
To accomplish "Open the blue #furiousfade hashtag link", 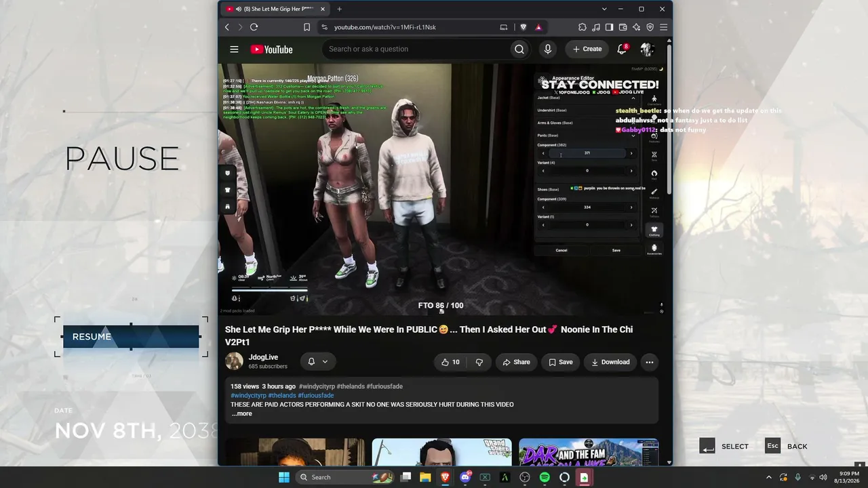I will point(316,395).
